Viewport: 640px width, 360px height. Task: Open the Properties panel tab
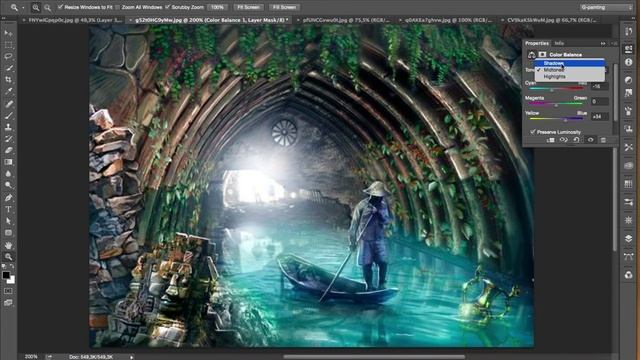[537, 43]
